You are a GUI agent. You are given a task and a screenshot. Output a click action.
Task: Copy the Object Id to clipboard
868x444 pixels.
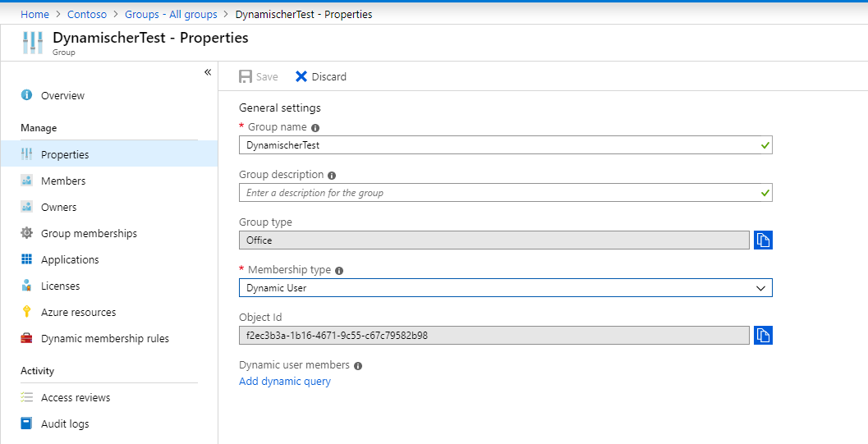tap(763, 335)
